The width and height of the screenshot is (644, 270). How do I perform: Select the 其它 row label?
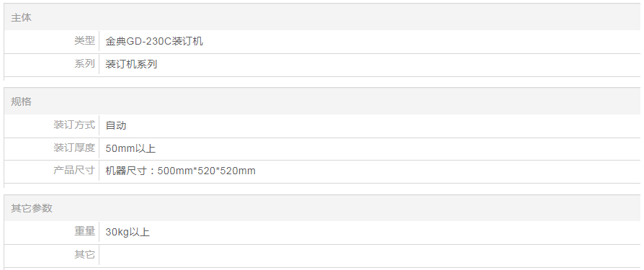(84, 254)
